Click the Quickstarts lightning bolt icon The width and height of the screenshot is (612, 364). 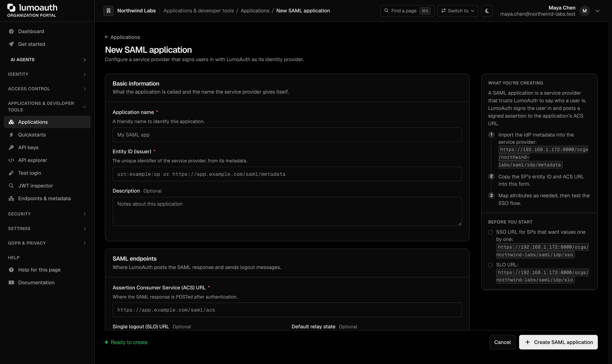pyautogui.click(x=11, y=135)
